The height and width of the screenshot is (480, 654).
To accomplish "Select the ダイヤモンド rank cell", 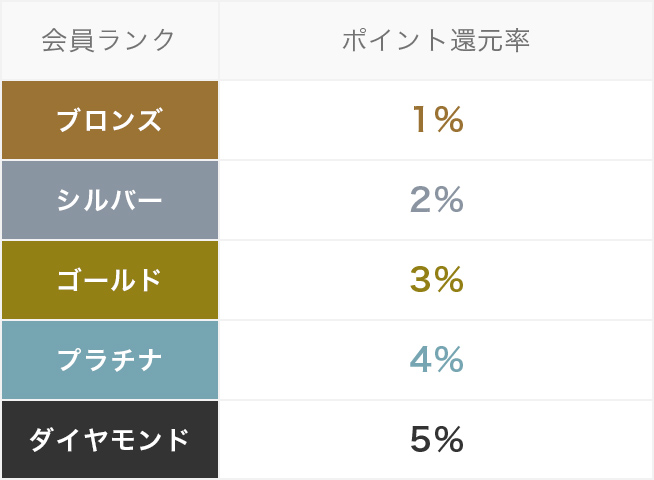I will pos(109,439).
